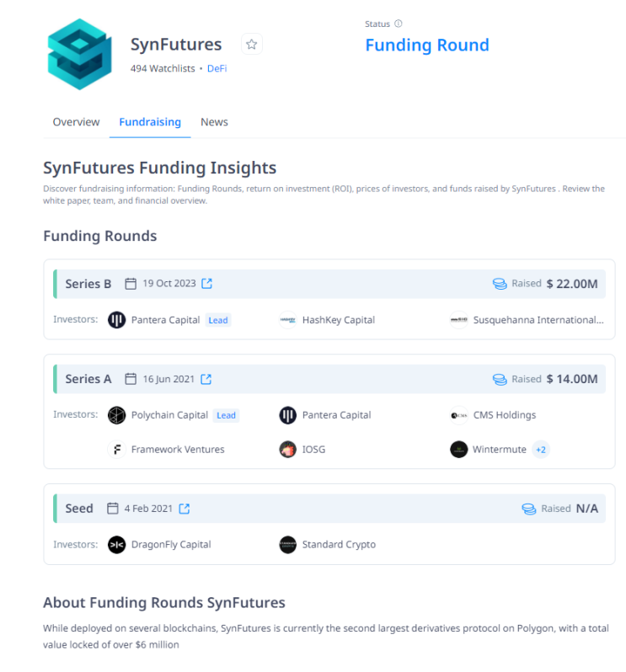The width and height of the screenshot is (626, 672).
Task: Switch to the Overview tab
Action: point(76,122)
